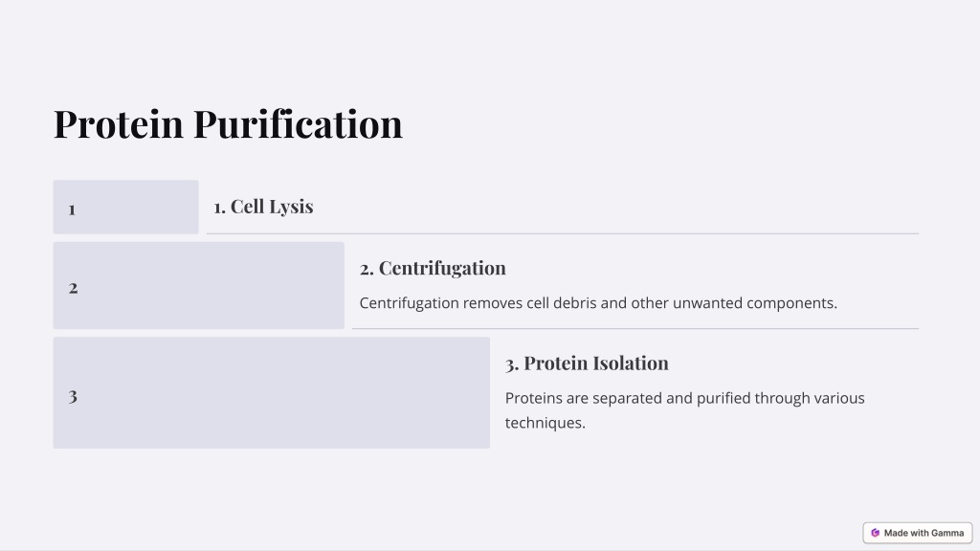Open the Made with Gamma link

918,533
